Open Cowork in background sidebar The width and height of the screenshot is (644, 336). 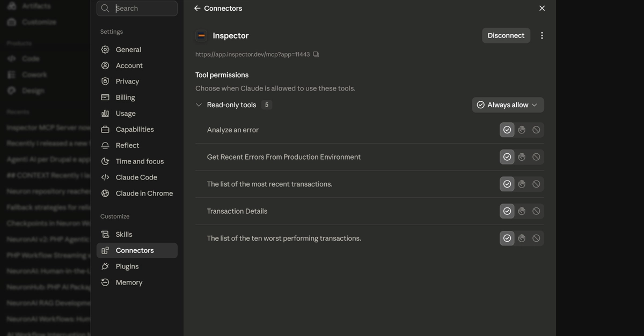[27, 74]
